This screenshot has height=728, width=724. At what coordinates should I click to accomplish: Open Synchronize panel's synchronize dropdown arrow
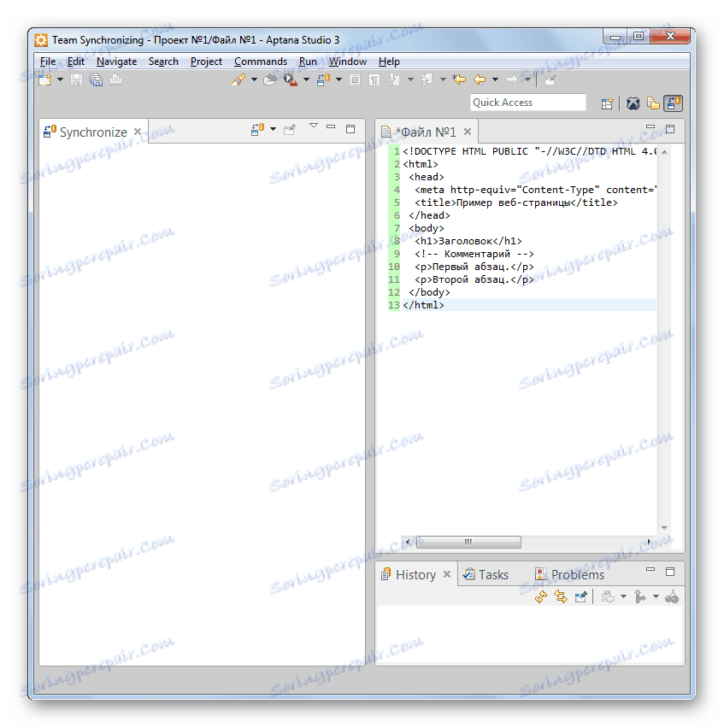point(273,130)
